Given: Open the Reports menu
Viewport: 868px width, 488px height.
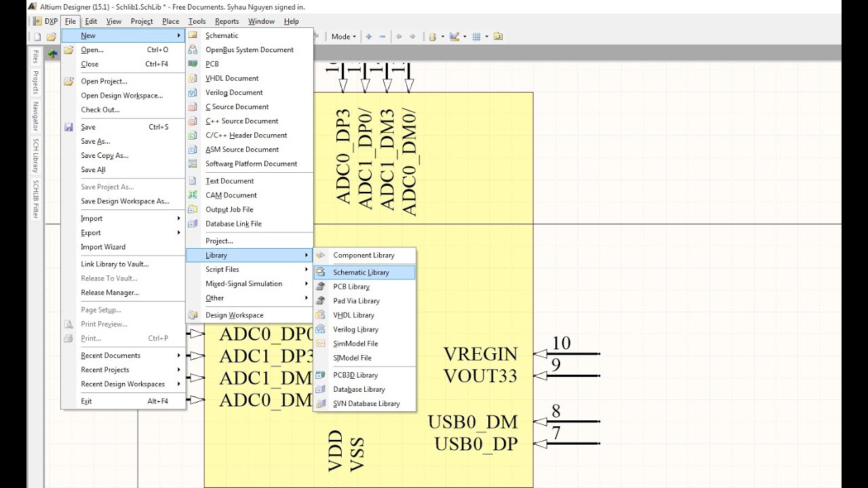Looking at the screenshot, I should 227,21.
